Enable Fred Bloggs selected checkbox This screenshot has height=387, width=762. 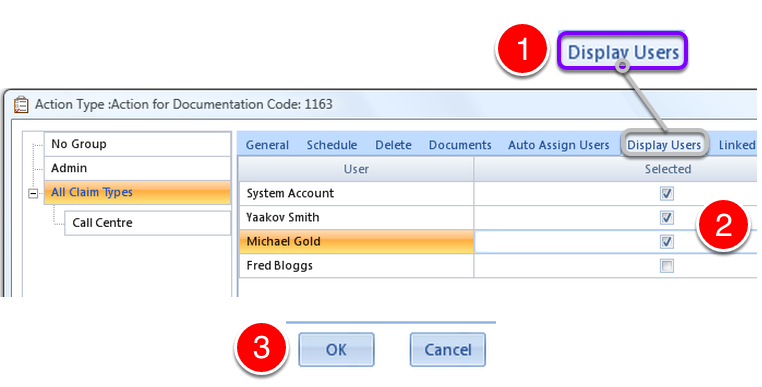(x=667, y=266)
